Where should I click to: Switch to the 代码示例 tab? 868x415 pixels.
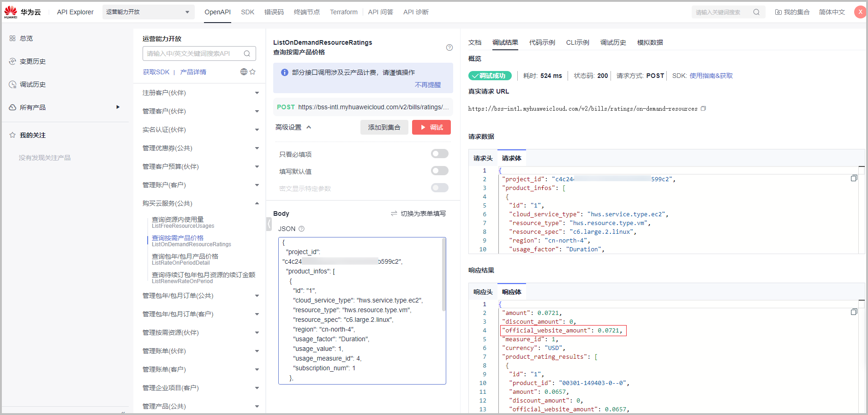tap(542, 42)
